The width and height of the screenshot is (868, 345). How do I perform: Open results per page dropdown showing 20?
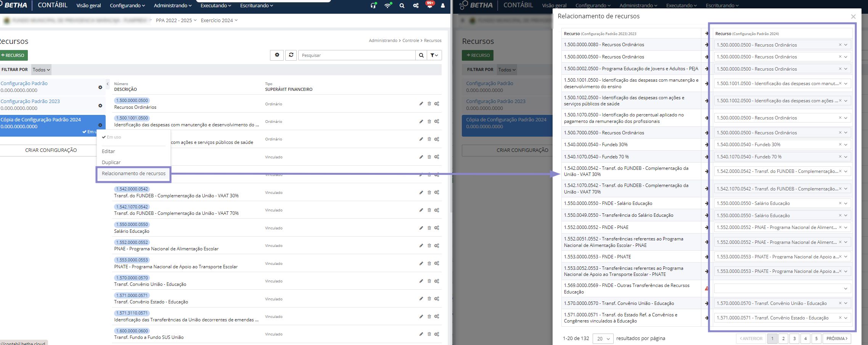click(x=603, y=339)
